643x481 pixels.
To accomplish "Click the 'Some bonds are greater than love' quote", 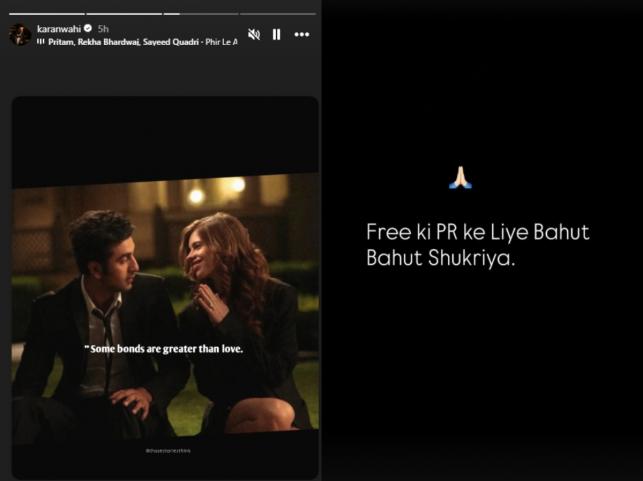I will (x=164, y=350).
